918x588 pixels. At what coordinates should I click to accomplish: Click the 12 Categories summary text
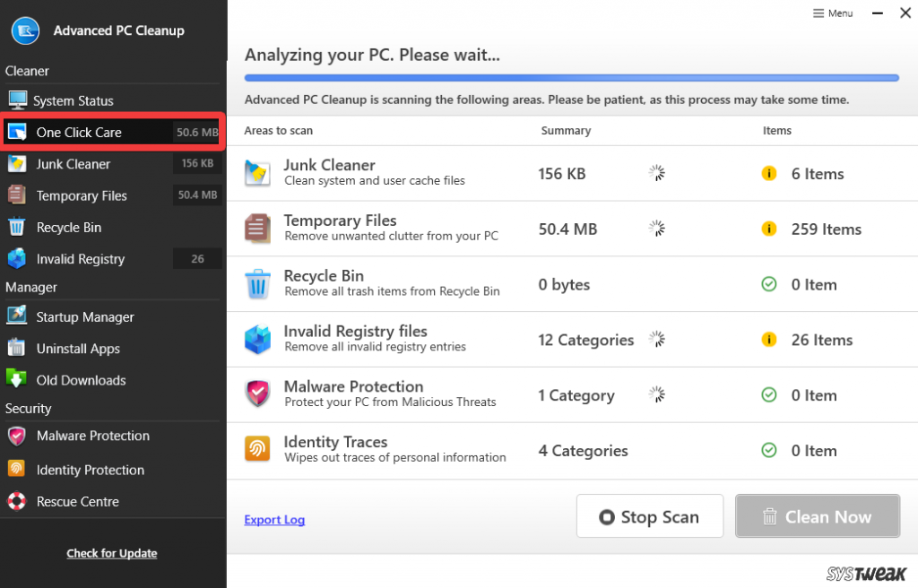(586, 340)
